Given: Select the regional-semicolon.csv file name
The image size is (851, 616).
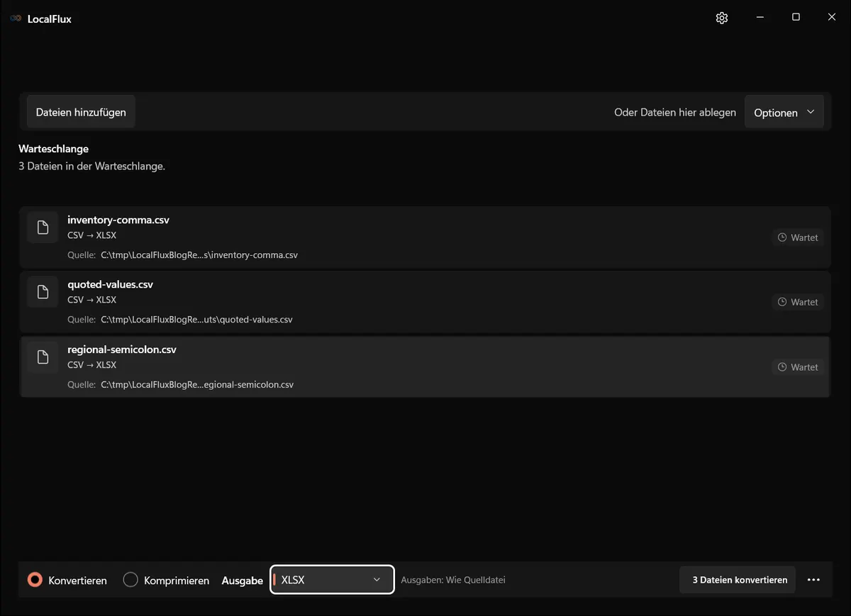Looking at the screenshot, I should click(x=122, y=349).
